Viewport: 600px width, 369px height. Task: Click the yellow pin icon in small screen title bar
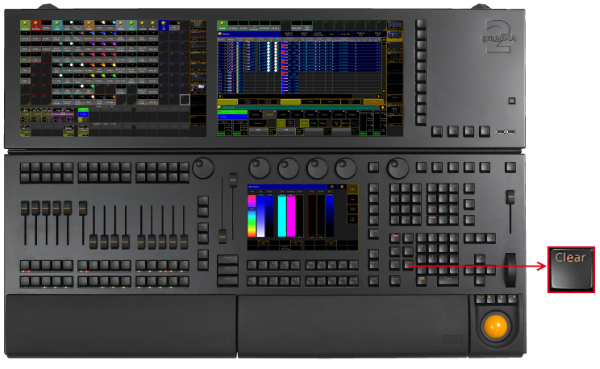coord(342,187)
